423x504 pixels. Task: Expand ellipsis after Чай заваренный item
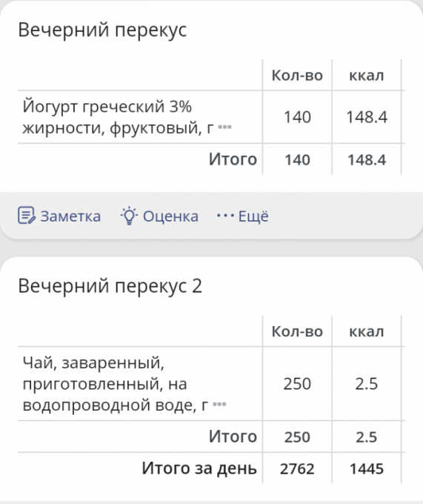[x=220, y=405]
